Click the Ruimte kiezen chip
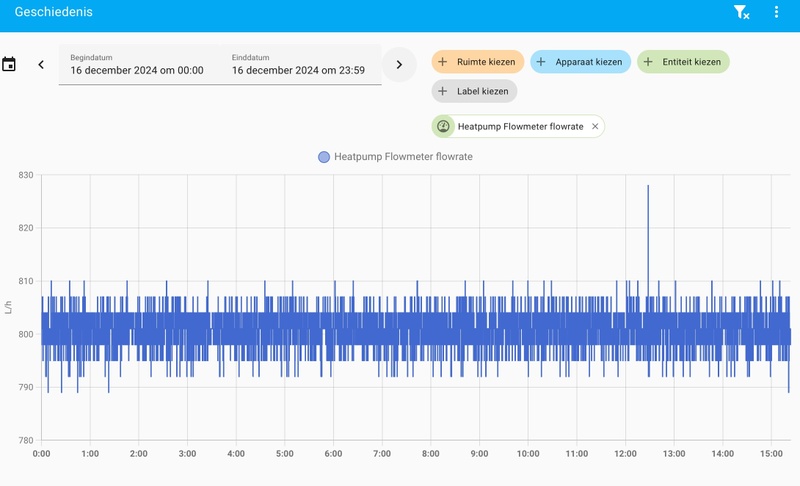Viewport: 800px width, 486px height. pos(478,62)
